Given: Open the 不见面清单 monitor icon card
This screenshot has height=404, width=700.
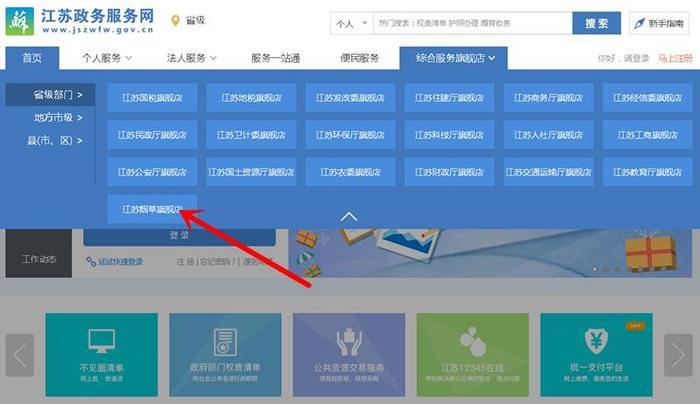Looking at the screenshot, I should coord(101,355).
